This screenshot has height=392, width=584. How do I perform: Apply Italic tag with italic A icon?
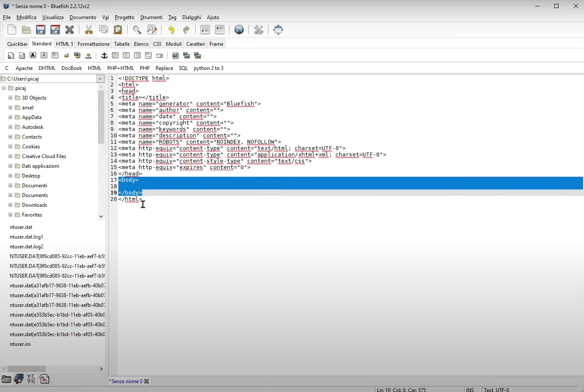click(44, 55)
